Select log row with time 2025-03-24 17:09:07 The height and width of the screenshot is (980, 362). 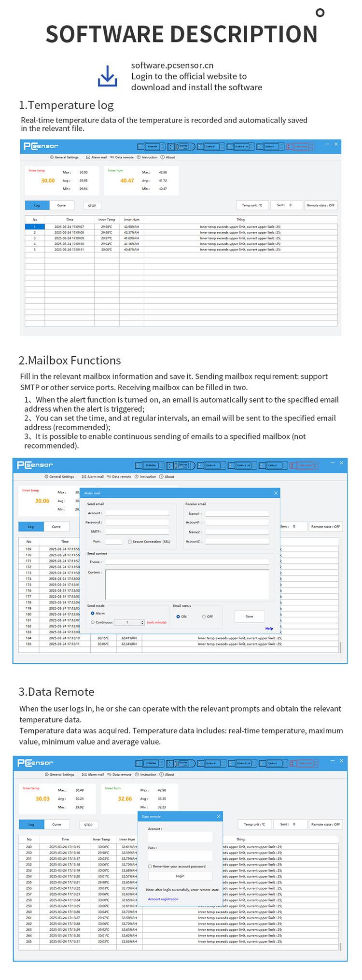(x=181, y=226)
